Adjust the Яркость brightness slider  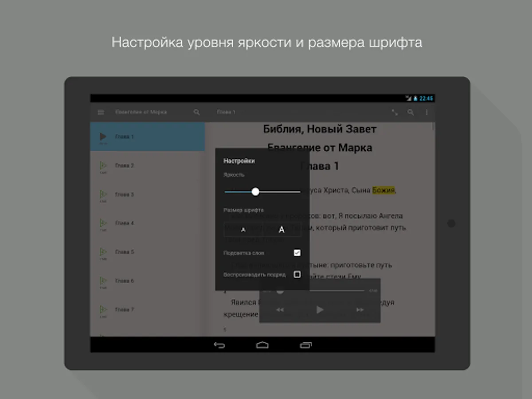click(262, 192)
